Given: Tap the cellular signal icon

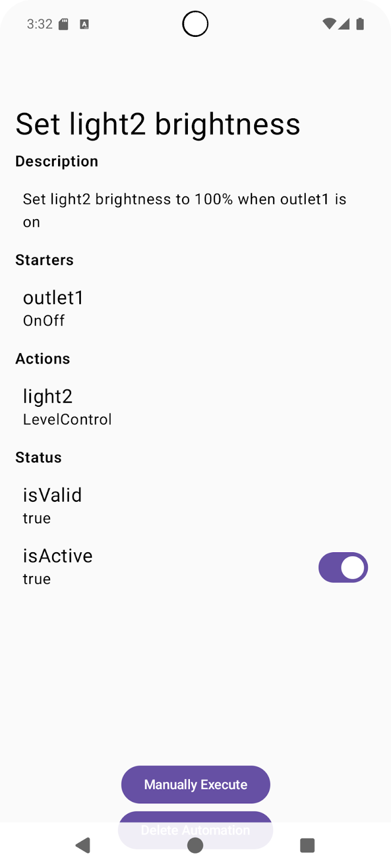Looking at the screenshot, I should click(344, 24).
